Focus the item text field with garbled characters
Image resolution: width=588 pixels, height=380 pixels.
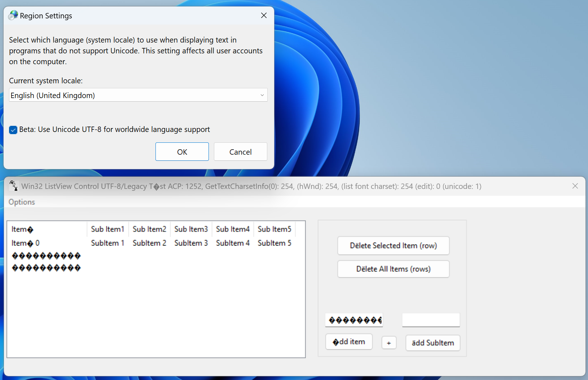click(354, 320)
